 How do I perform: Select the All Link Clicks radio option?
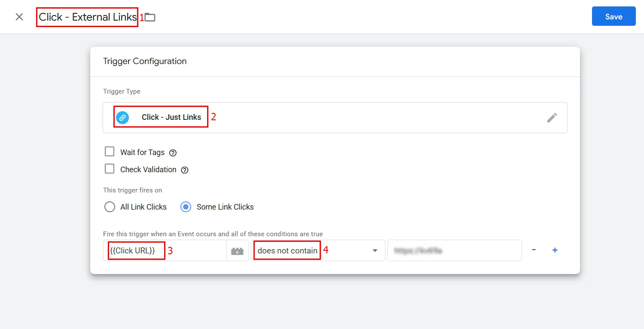pos(110,207)
